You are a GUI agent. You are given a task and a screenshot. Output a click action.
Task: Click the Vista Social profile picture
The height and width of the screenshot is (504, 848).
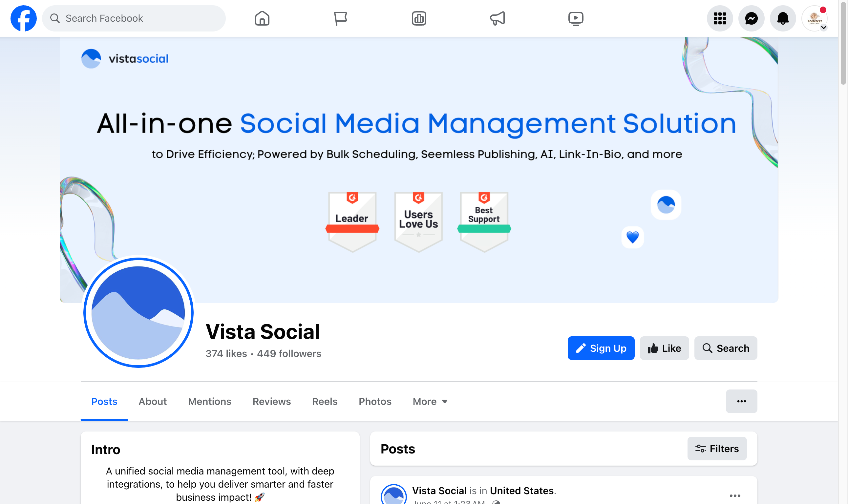(138, 313)
